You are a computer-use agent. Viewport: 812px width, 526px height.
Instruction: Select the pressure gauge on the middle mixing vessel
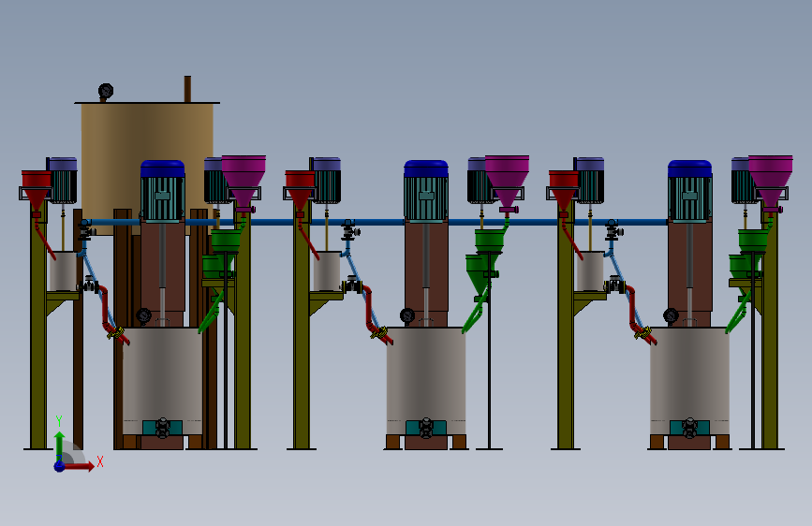click(x=407, y=315)
